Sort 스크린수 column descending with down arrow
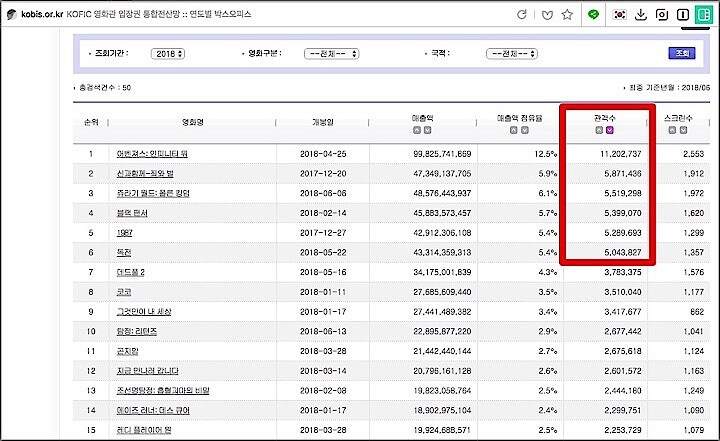 click(x=684, y=131)
